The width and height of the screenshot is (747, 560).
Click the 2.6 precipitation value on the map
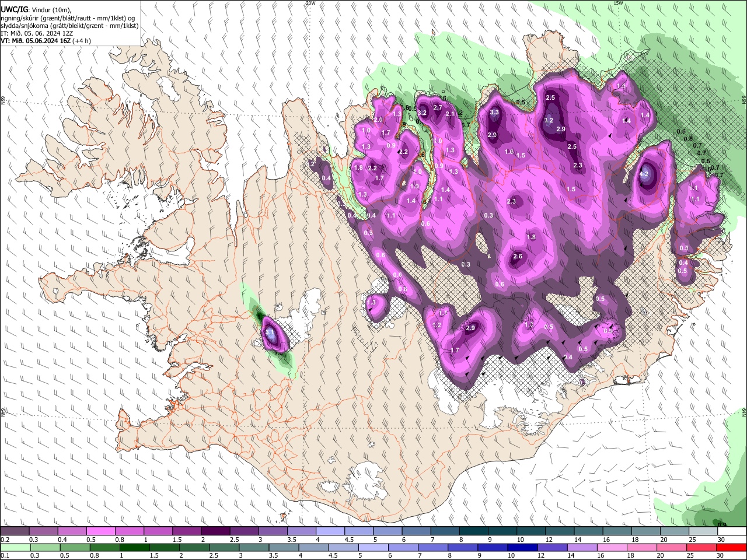click(x=517, y=257)
